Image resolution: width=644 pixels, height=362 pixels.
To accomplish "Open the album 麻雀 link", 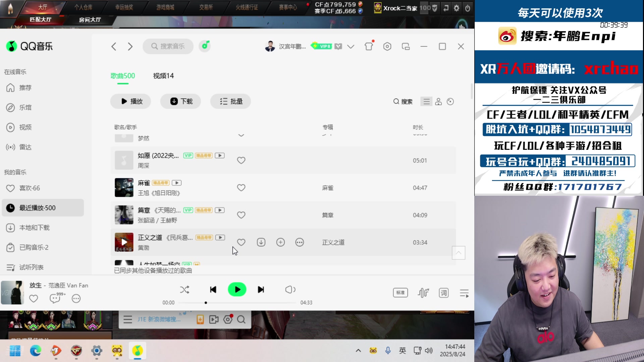I will 328,188.
